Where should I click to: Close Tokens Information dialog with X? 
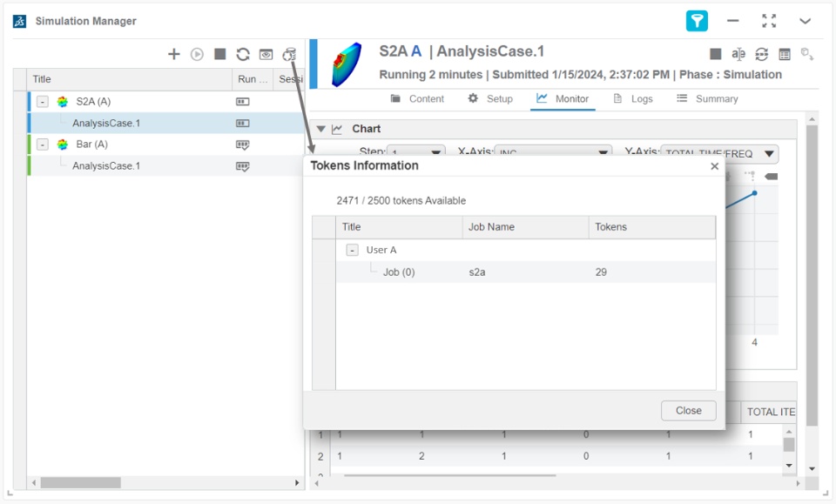click(x=714, y=166)
